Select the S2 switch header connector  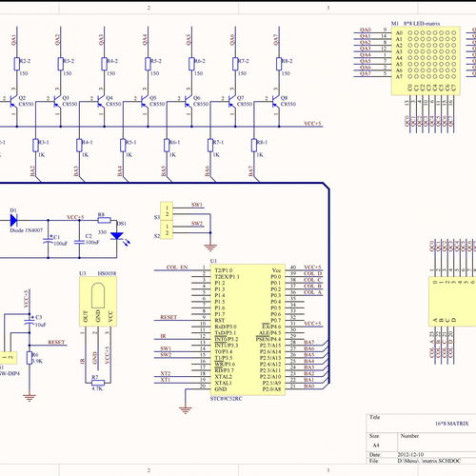(167, 230)
